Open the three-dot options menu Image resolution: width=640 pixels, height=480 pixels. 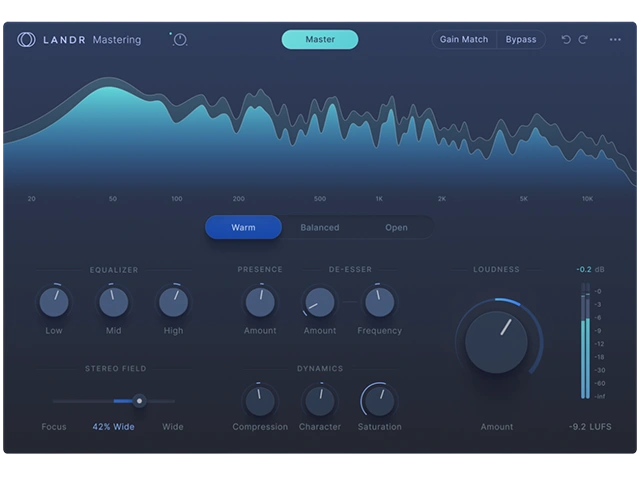pos(615,40)
